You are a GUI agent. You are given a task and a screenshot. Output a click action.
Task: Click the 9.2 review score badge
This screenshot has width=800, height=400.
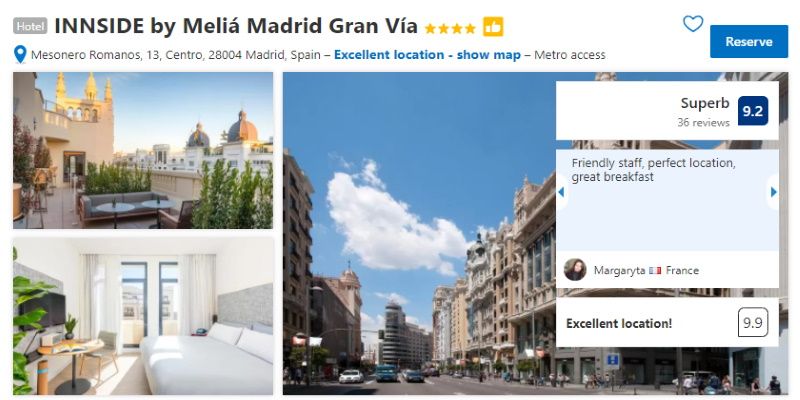(x=753, y=111)
